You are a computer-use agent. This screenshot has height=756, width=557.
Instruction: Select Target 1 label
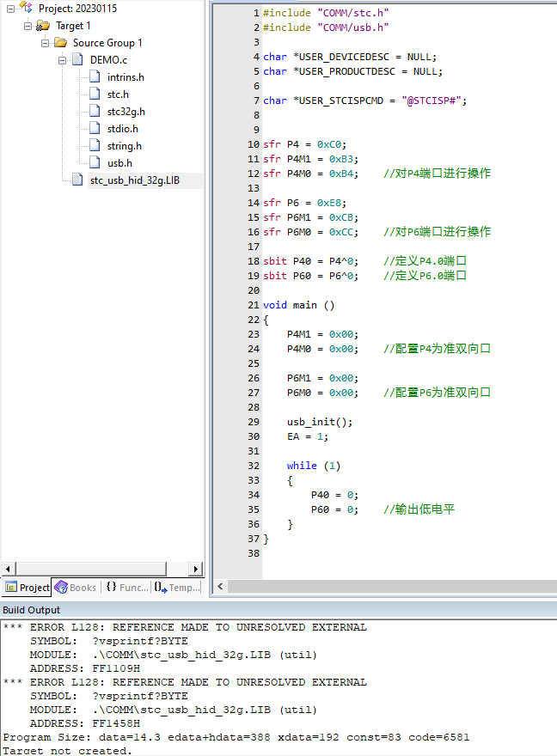(x=73, y=26)
